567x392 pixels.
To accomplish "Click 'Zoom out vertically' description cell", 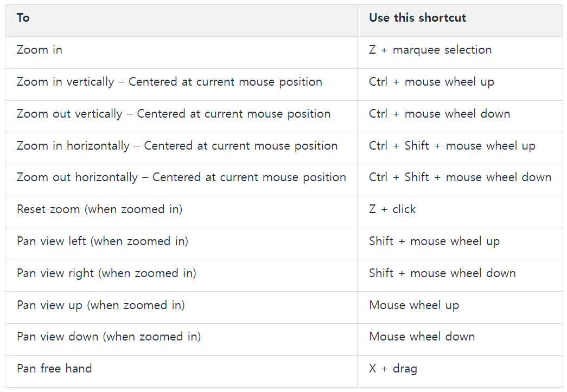I will tap(174, 114).
